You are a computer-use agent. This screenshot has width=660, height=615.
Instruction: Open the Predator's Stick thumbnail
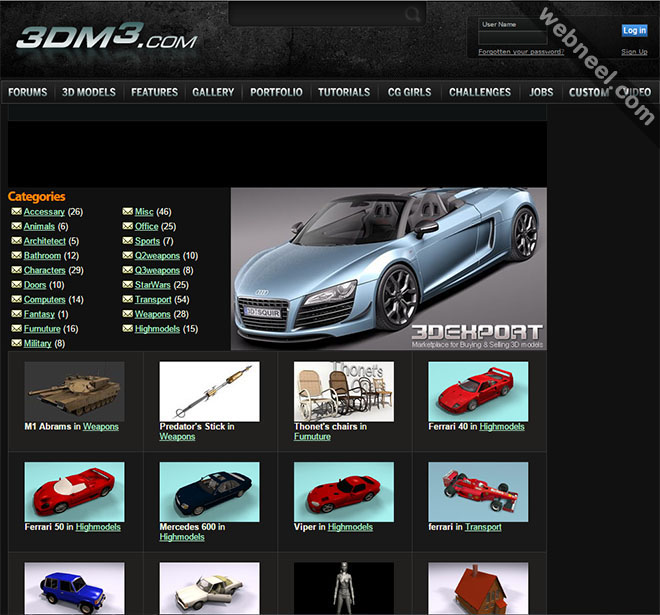(210, 391)
